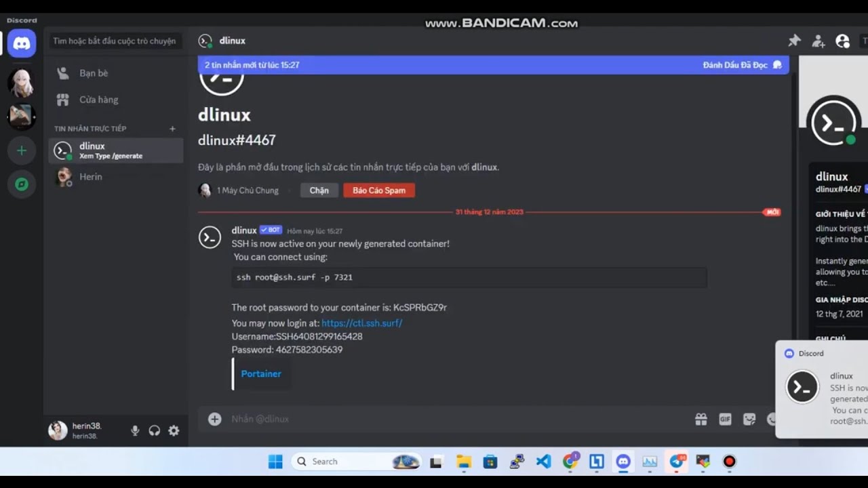
Task: Open the Portainer embed link
Action: click(261, 373)
